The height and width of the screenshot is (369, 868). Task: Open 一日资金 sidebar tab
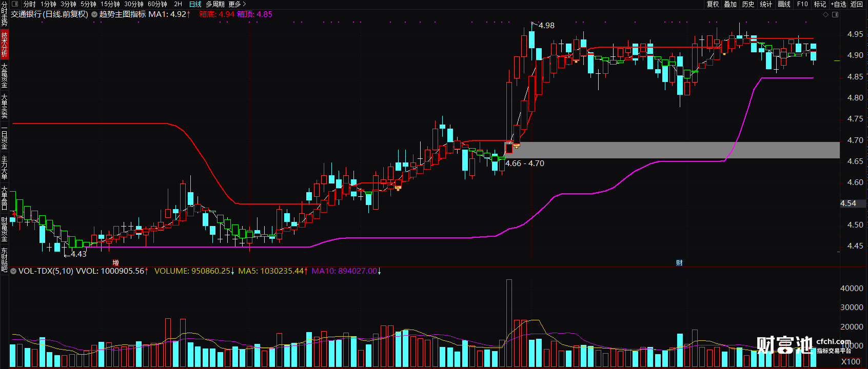coord(4,137)
